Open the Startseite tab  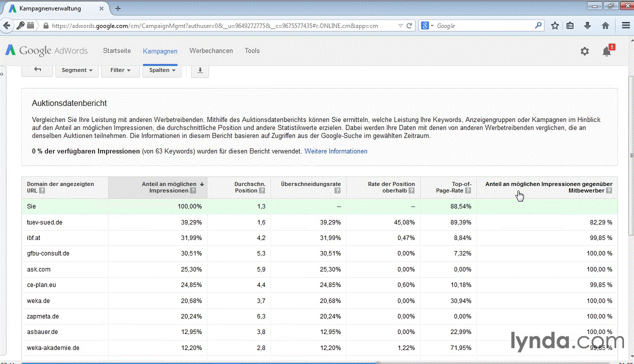tap(117, 50)
